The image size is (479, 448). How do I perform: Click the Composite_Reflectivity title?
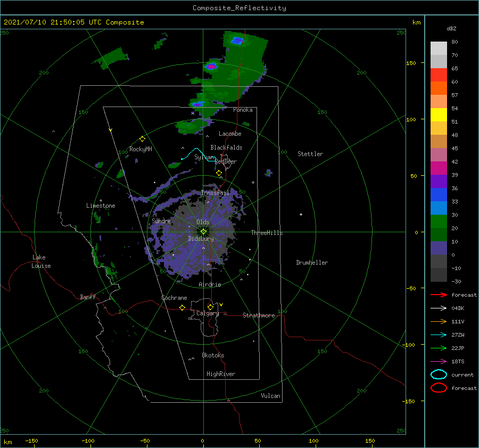click(239, 8)
